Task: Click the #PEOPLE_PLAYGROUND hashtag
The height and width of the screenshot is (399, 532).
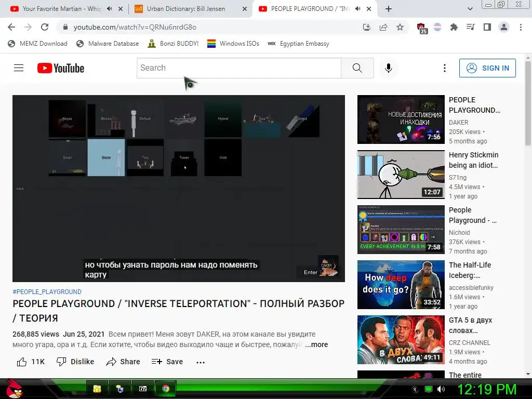Action: coord(47,292)
